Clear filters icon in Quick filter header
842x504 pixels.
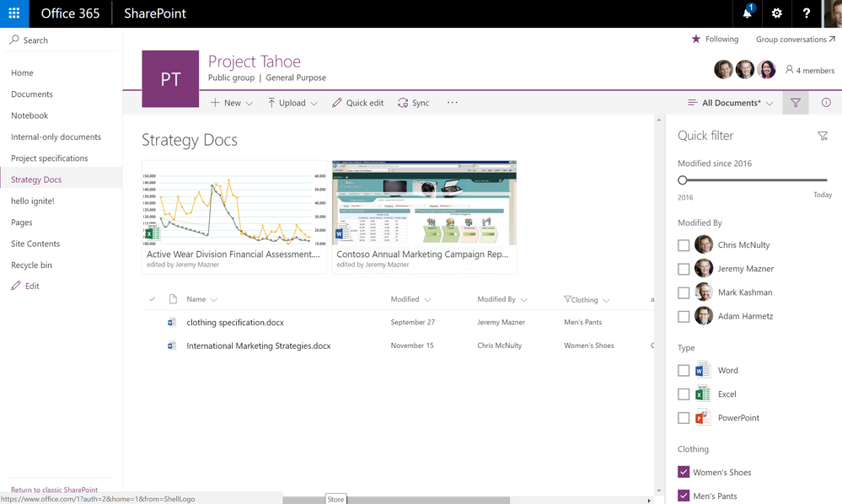(822, 136)
